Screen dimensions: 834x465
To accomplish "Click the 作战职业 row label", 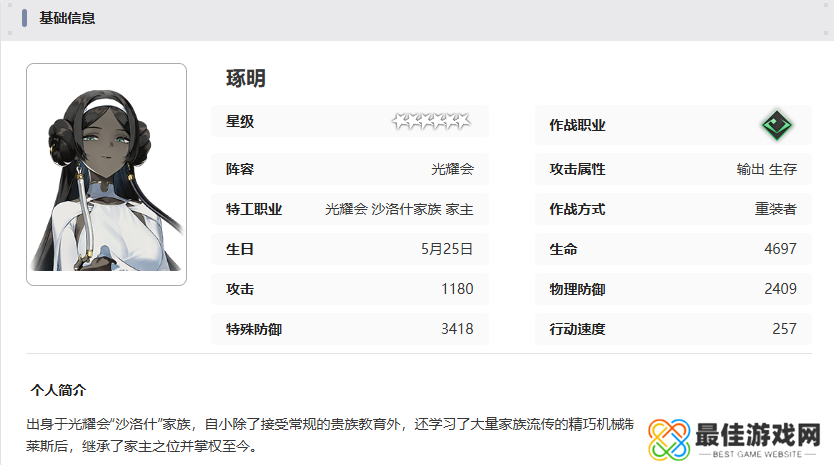I will pos(577,125).
